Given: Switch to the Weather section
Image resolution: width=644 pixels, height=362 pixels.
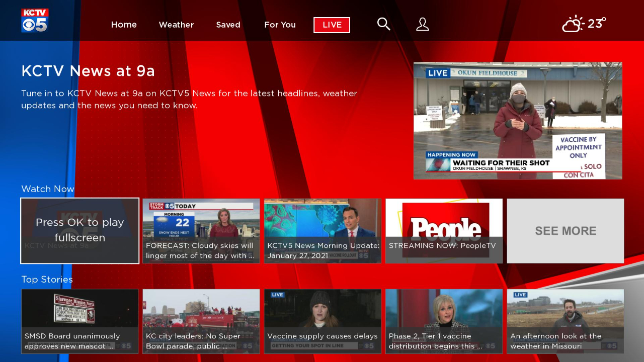Looking at the screenshot, I should click(x=176, y=24).
